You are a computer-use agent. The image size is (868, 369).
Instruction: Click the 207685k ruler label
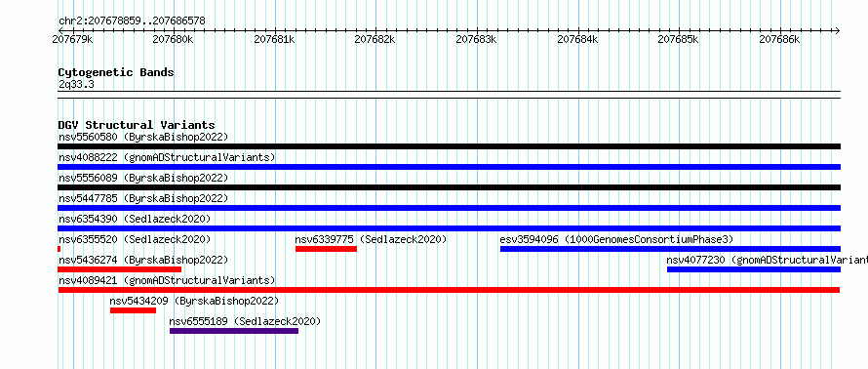tap(679, 39)
